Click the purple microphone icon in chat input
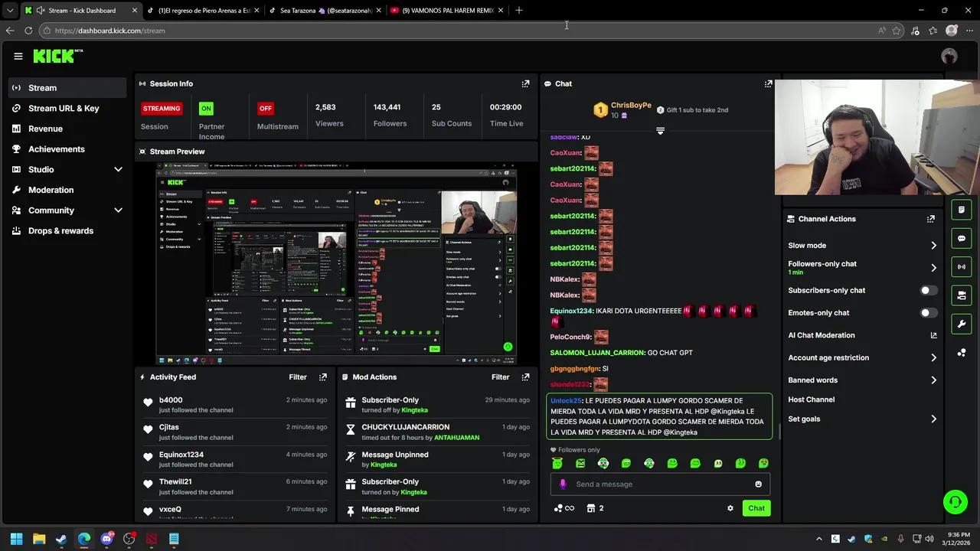Image resolution: width=980 pixels, height=551 pixels. click(563, 484)
